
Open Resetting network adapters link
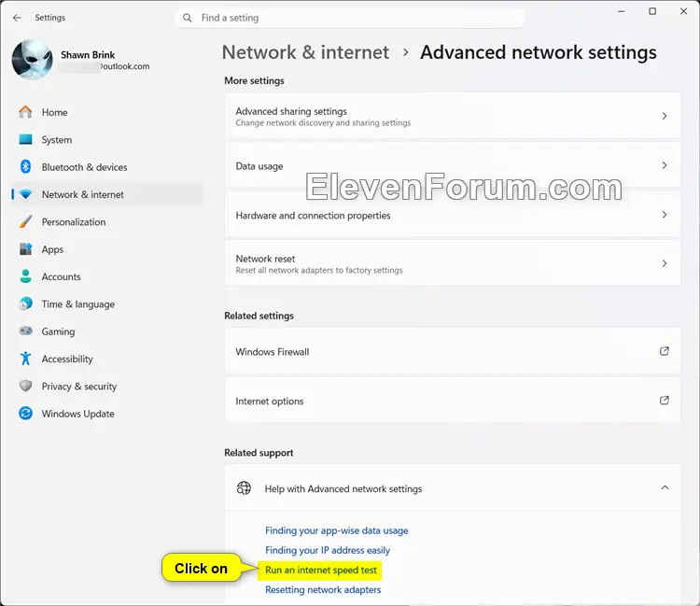(x=323, y=589)
